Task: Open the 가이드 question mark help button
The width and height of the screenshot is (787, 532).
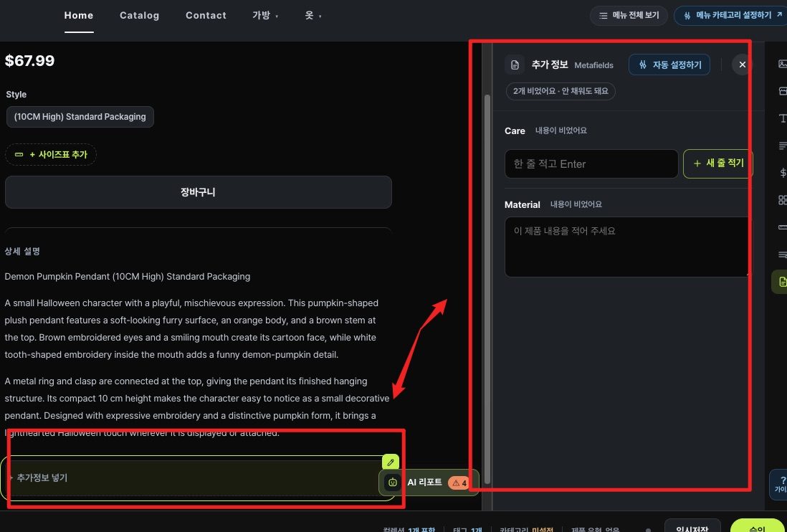Action: (779, 485)
